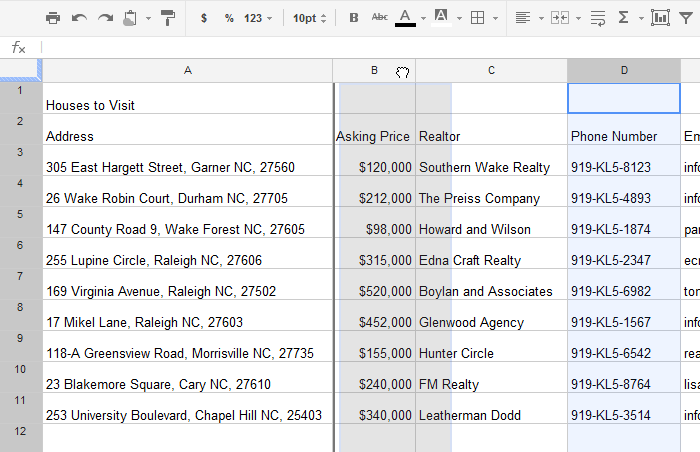This screenshot has width=700, height=452.
Task: Select the '$520,000' price cell
Action: click(x=374, y=284)
